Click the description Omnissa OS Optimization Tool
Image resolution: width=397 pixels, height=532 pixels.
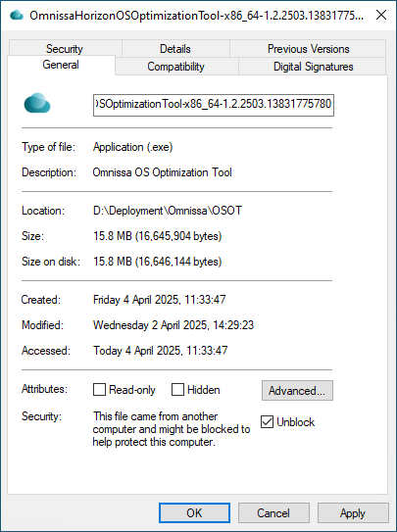162,172
